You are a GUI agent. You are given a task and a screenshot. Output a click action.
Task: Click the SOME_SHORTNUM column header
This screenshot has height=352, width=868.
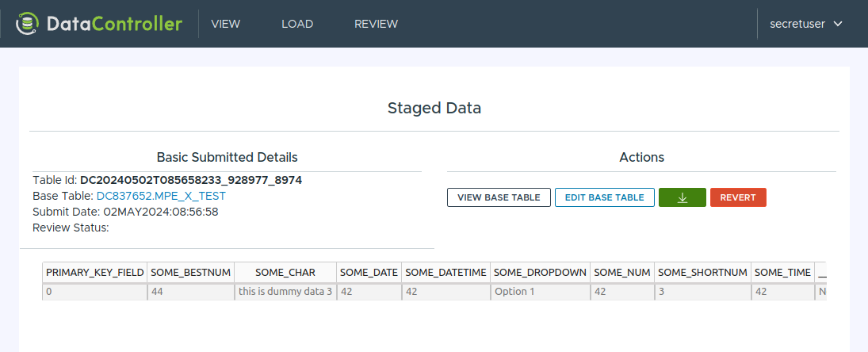[x=702, y=273]
